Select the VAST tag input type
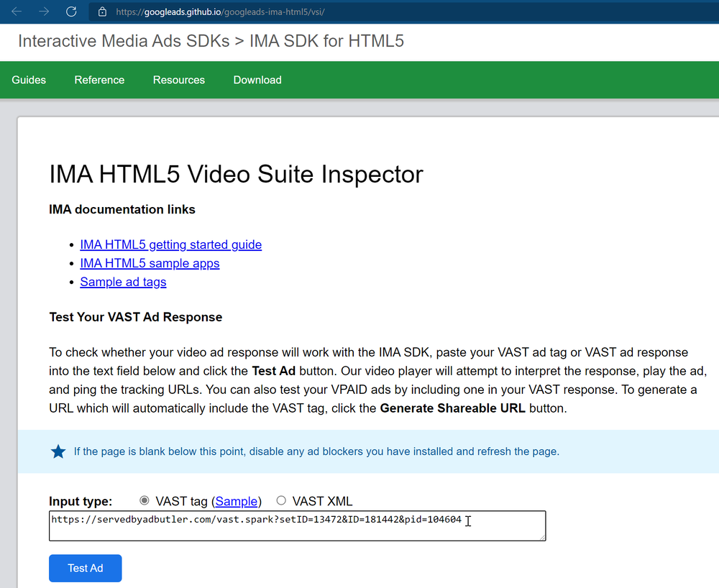 145,500
